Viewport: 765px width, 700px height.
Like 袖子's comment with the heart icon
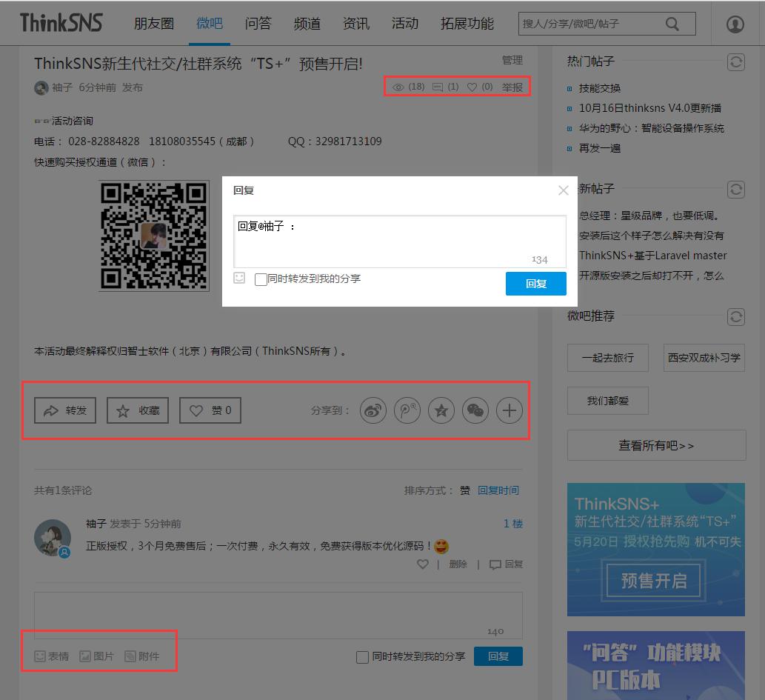(x=422, y=564)
